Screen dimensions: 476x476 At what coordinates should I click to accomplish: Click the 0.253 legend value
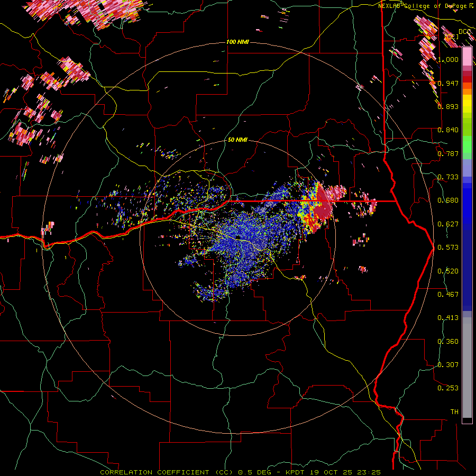[x=448, y=388]
